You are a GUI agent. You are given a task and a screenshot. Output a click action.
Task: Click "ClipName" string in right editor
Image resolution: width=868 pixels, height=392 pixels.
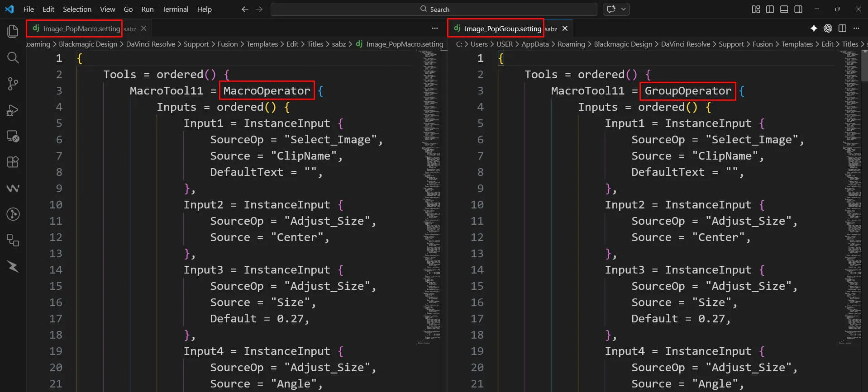725,156
